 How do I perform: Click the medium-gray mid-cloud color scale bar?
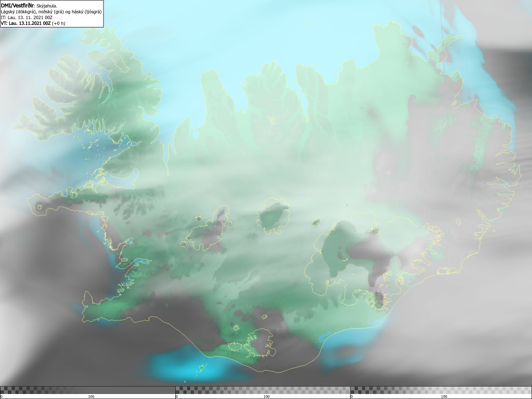263,390
